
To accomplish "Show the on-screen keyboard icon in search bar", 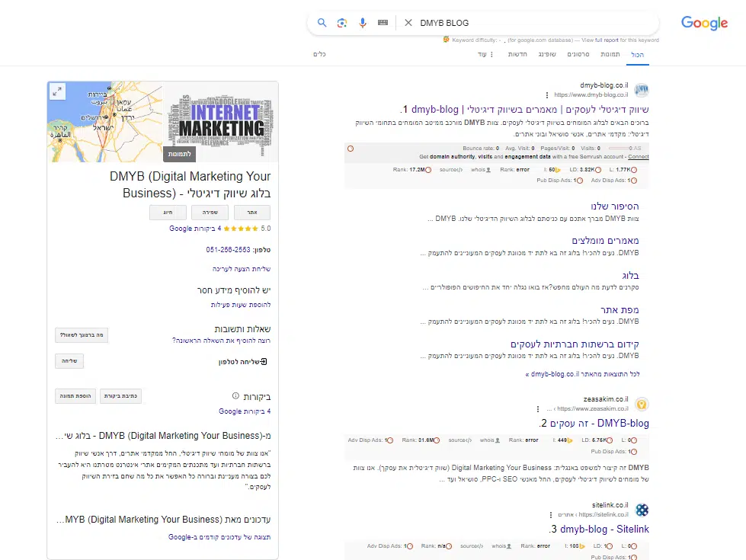I will [383, 22].
